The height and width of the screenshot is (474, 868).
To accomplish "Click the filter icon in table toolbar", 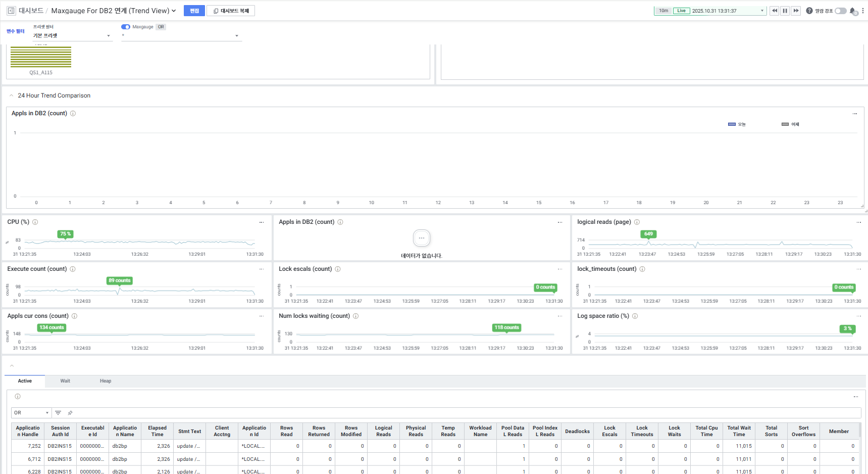I will tap(58, 413).
